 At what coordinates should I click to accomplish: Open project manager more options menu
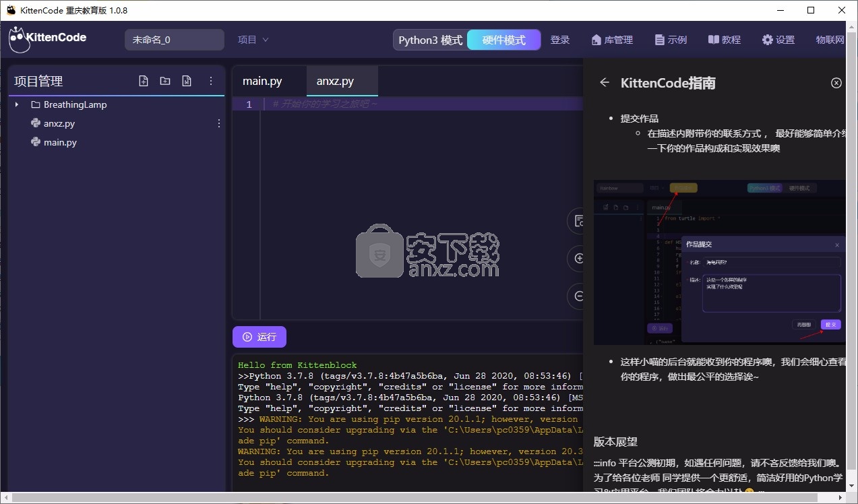pos(210,81)
